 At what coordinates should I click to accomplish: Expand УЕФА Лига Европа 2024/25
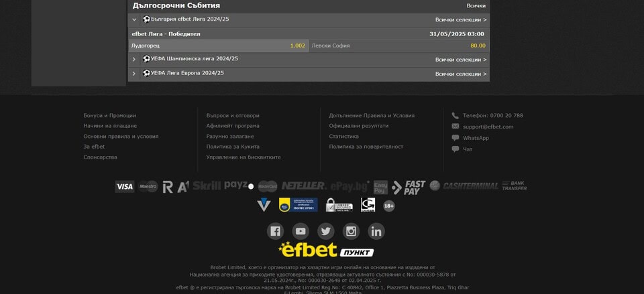[134, 74]
